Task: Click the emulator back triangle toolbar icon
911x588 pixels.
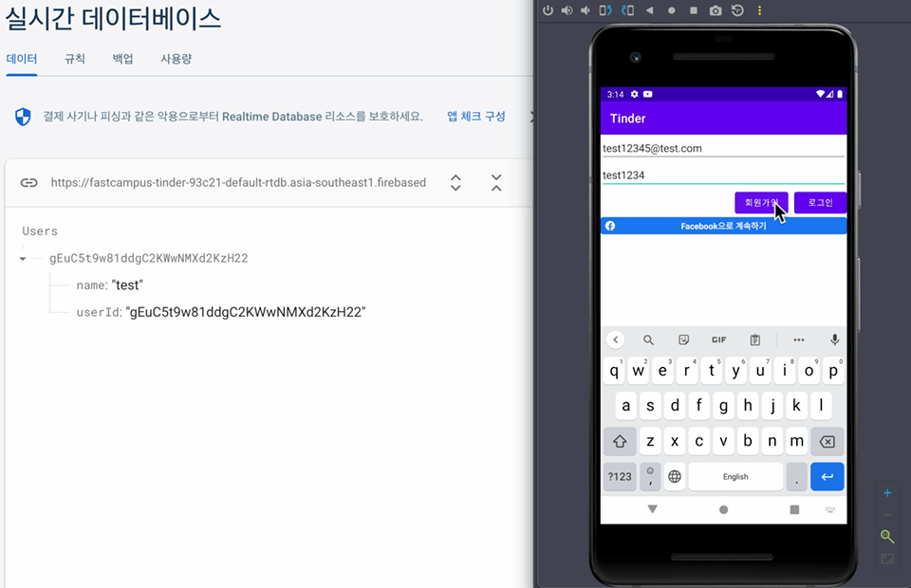Action: pos(649,10)
